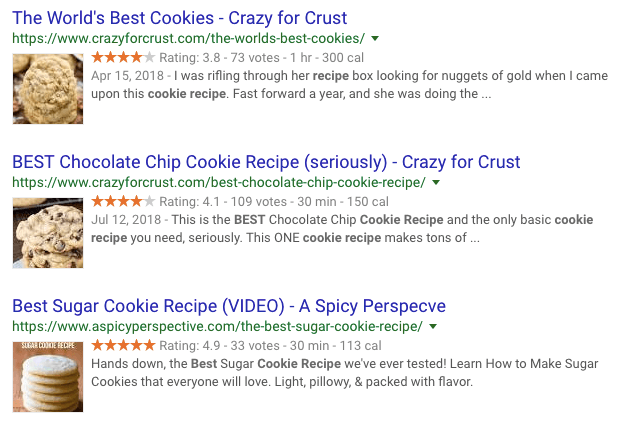The height and width of the screenshot is (426, 622).
Task: Click the sugar cookie stack thumbnail
Action: (x=47, y=376)
